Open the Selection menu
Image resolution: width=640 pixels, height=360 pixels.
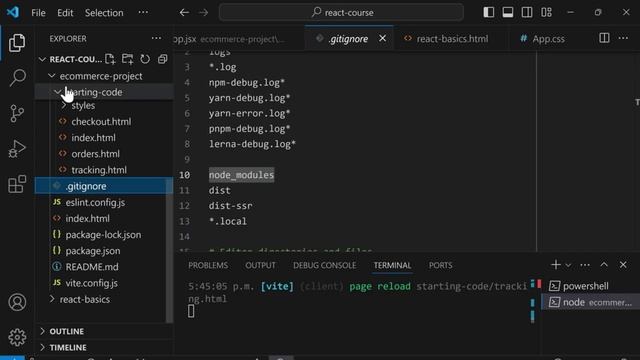104,13
